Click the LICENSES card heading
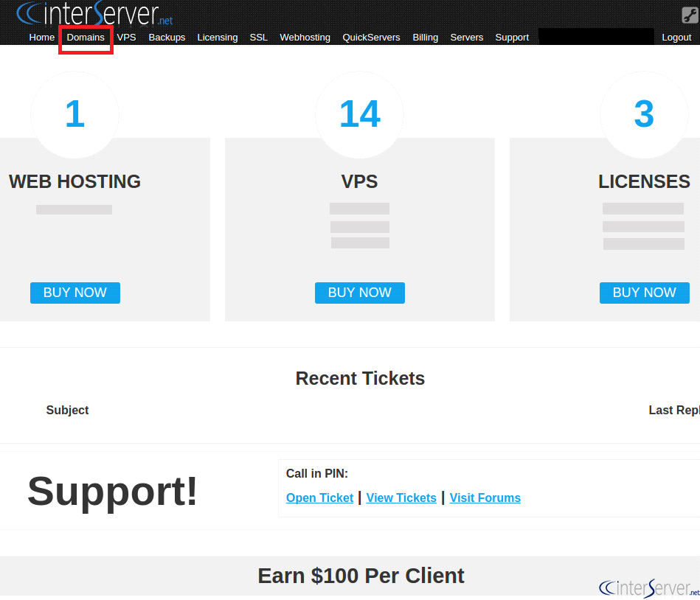 coord(644,181)
